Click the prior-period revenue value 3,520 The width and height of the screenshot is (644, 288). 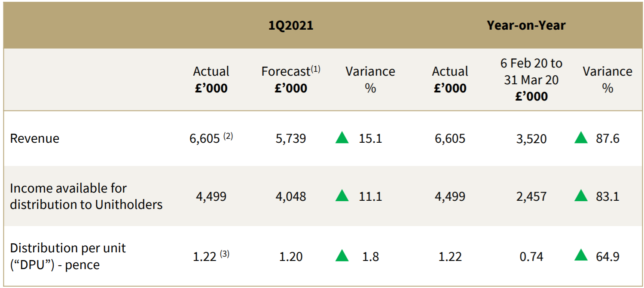[x=531, y=139]
